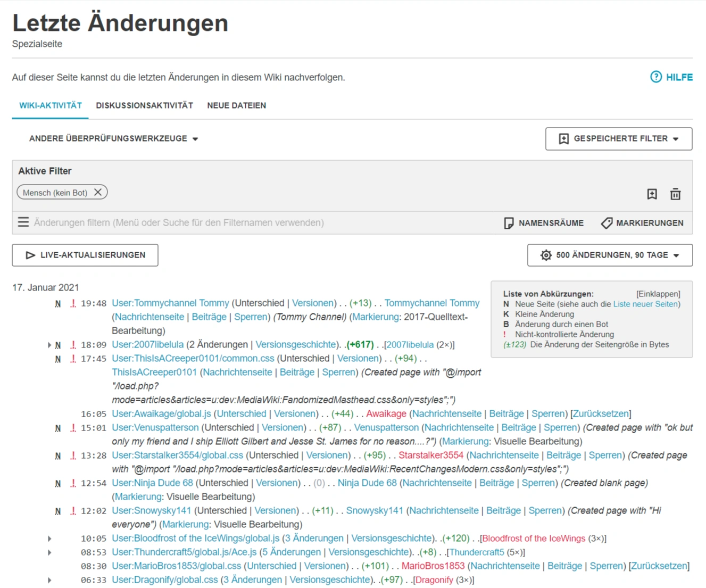View Unterschied for User:Awaikage/global.js

[x=242, y=413]
